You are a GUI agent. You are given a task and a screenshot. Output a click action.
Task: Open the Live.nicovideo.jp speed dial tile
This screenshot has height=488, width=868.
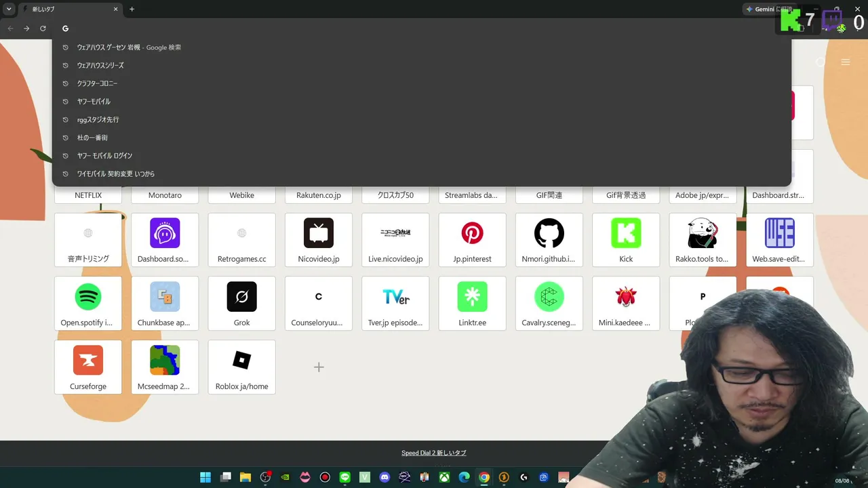pos(395,240)
